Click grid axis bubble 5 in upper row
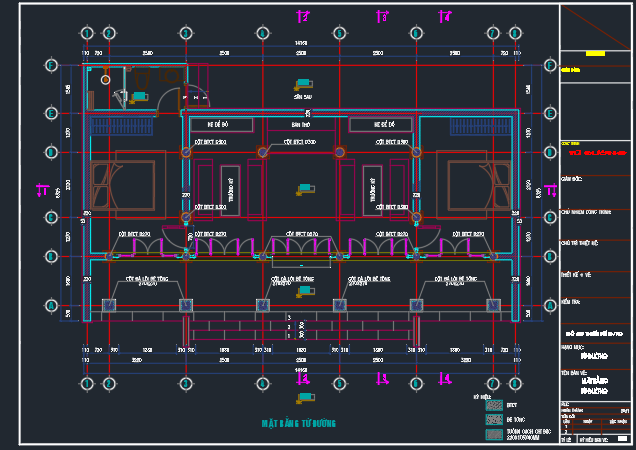This screenshot has width=636, height=450. (x=339, y=33)
